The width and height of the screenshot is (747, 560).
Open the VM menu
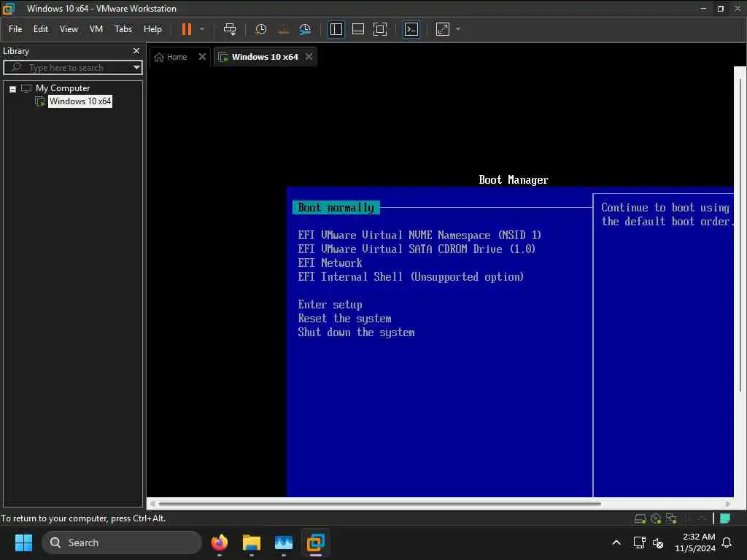tap(96, 29)
